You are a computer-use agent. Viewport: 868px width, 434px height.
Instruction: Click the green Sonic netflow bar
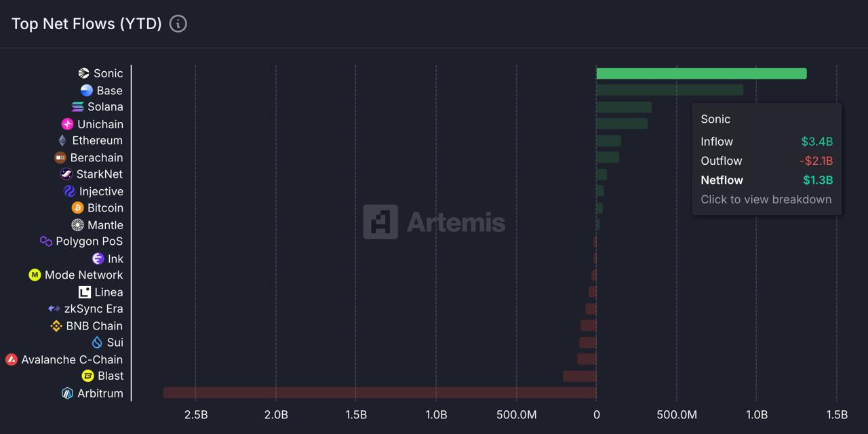pos(701,73)
